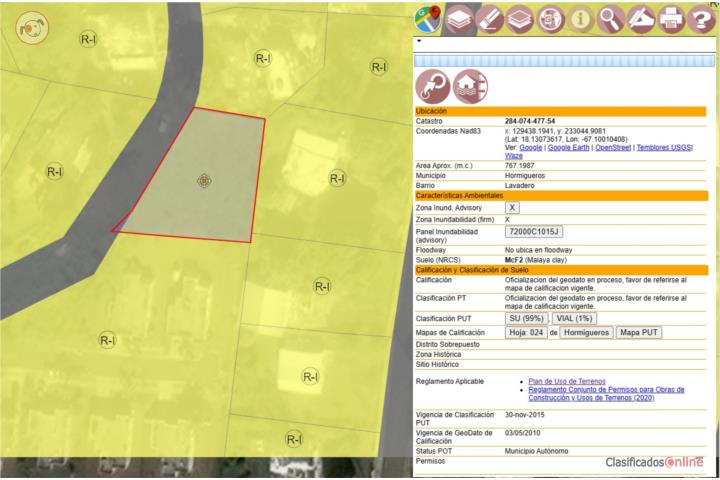The height and width of the screenshot is (480, 720).
Task: Click the Hoja: 024 button
Action: [526, 333]
